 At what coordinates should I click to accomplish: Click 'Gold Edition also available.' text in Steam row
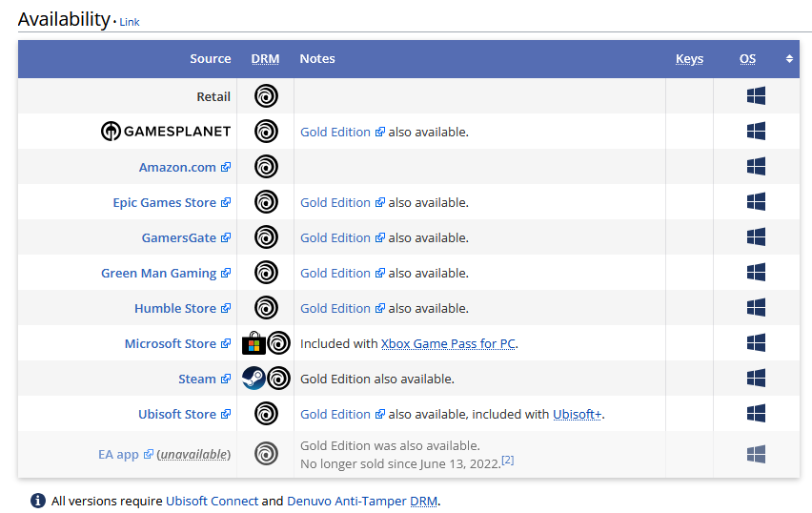tap(377, 379)
